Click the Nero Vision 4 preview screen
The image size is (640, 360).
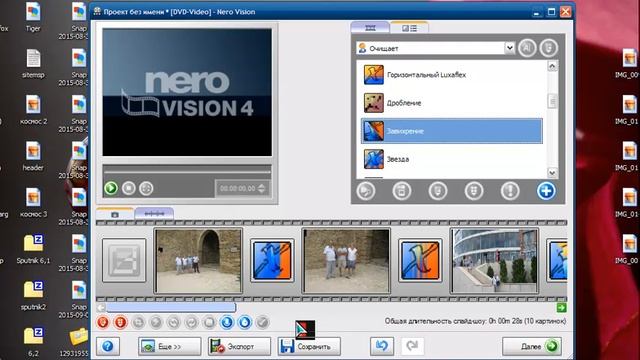(x=187, y=92)
